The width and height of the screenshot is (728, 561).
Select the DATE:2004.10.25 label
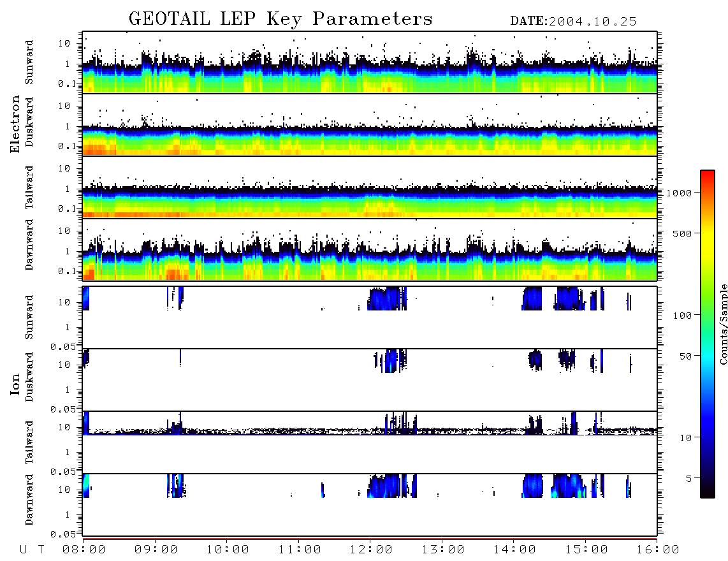point(573,22)
